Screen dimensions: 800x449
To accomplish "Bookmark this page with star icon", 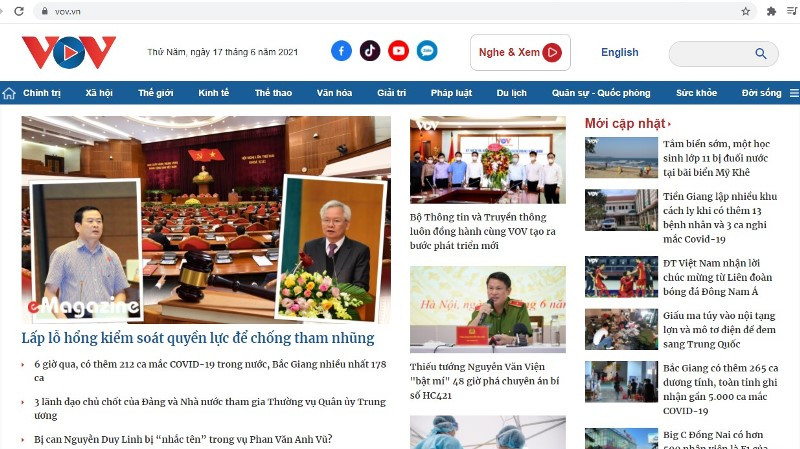I will (x=745, y=11).
